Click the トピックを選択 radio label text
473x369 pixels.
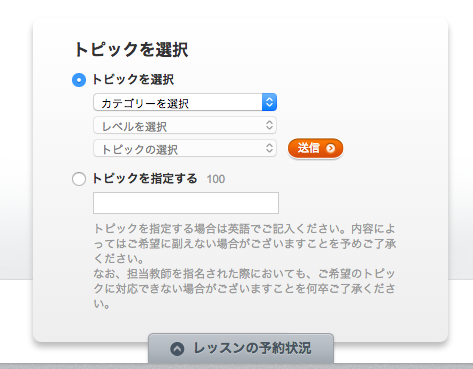point(133,80)
